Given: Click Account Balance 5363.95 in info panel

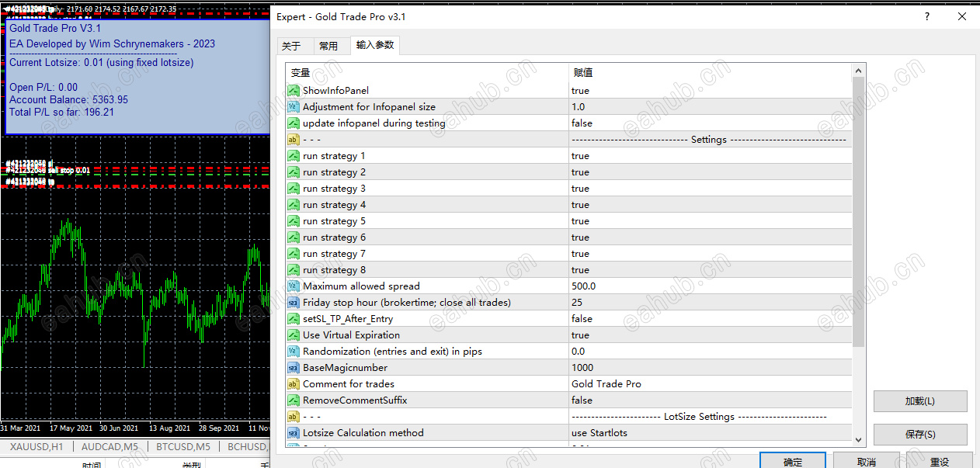Looking at the screenshot, I should pos(68,100).
